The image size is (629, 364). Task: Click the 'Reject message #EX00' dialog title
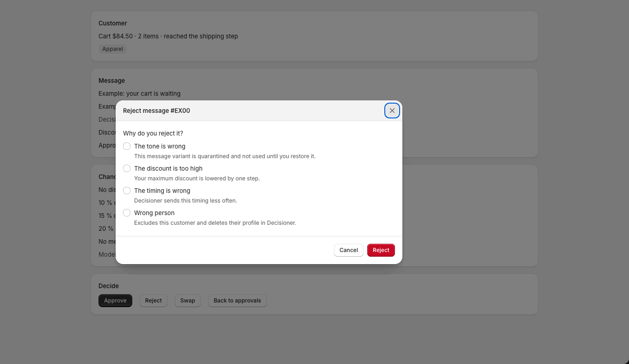156,111
